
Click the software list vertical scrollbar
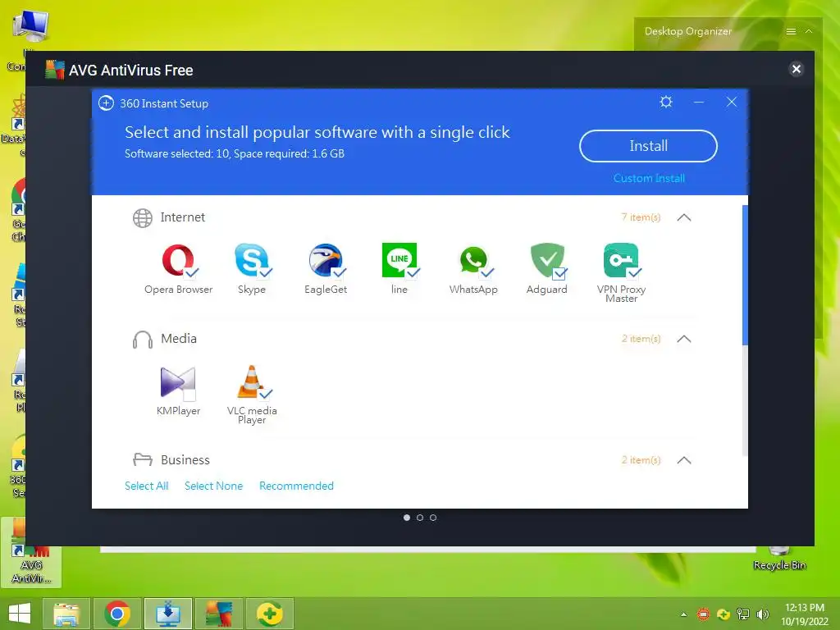click(745, 276)
